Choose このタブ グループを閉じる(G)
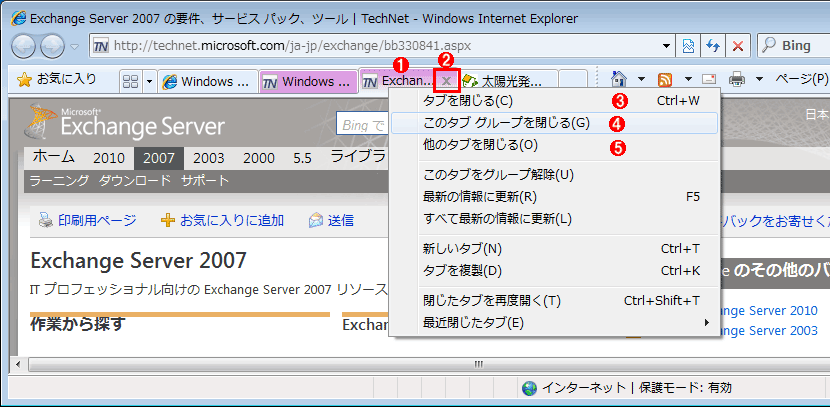 pos(554,123)
